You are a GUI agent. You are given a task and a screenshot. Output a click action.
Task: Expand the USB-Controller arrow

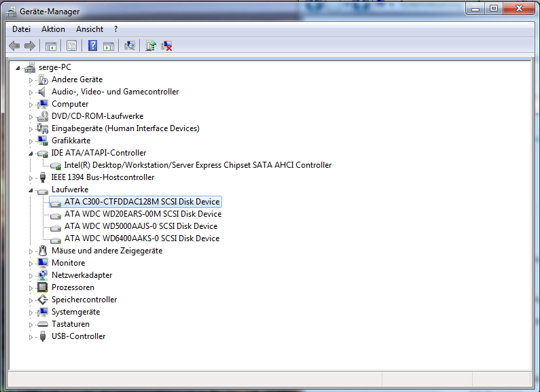tap(31, 337)
